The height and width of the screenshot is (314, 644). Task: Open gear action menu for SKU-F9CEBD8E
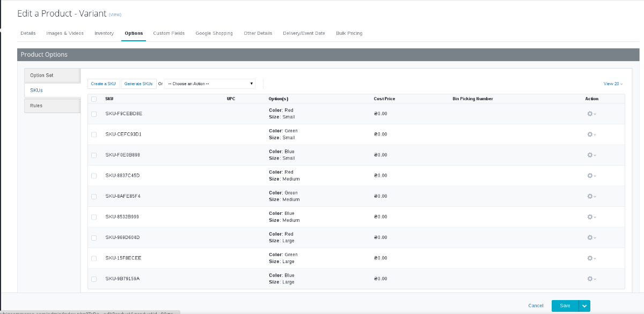tap(591, 114)
